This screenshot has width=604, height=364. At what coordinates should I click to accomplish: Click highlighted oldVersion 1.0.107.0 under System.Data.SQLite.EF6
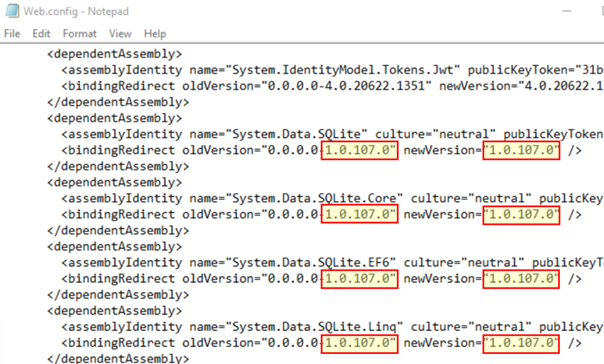(x=359, y=278)
